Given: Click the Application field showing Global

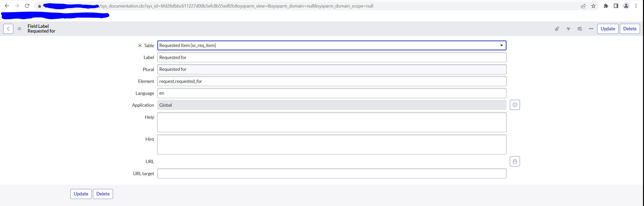Looking at the screenshot, I should click(x=332, y=105).
